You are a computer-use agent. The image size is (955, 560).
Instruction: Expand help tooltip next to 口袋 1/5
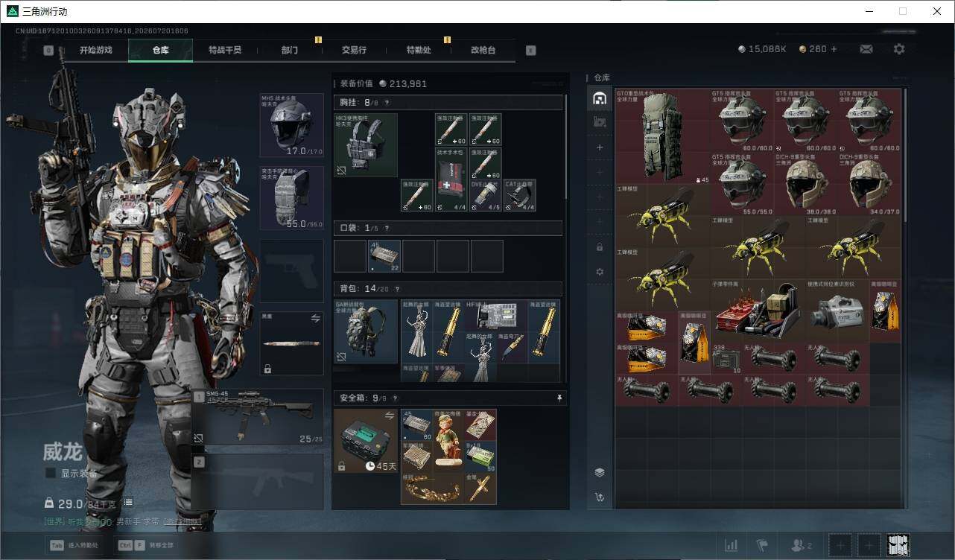(x=387, y=228)
